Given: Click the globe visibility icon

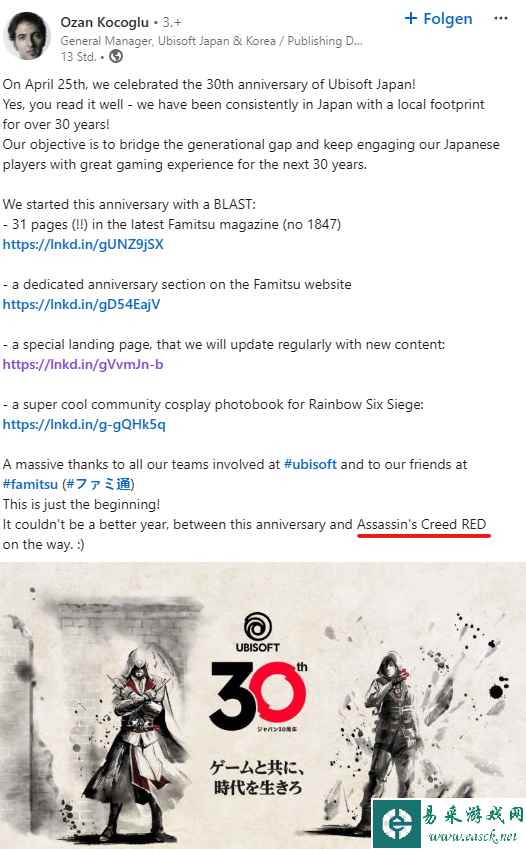Looking at the screenshot, I should tap(116, 56).
